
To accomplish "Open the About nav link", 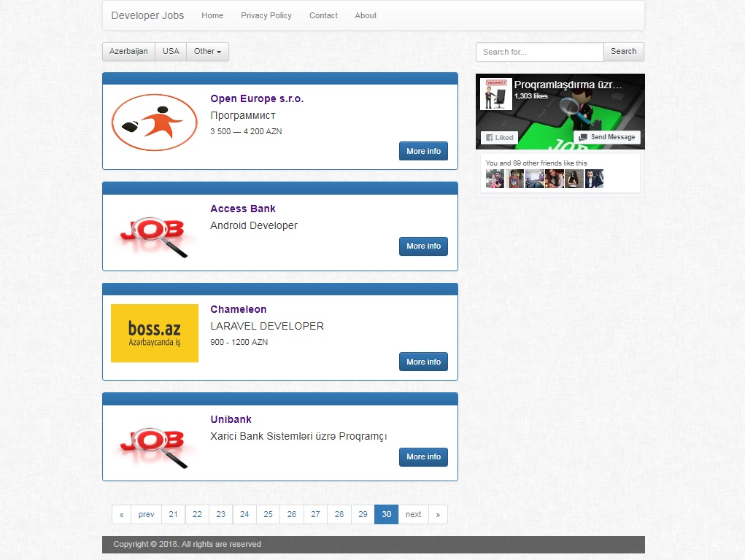I will click(x=366, y=15).
